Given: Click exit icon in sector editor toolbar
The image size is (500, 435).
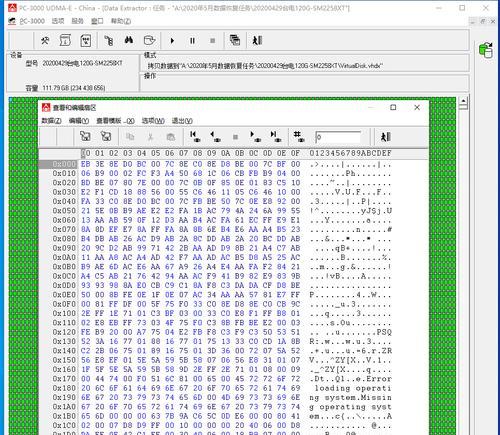Looking at the screenshot, I should (386, 137).
